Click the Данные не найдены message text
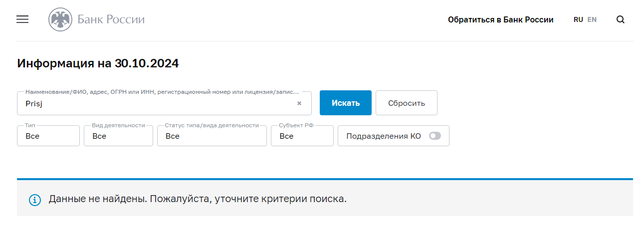 coord(198,199)
